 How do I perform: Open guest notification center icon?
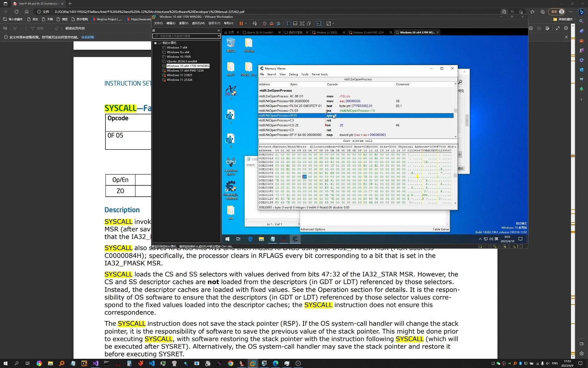[520, 239]
